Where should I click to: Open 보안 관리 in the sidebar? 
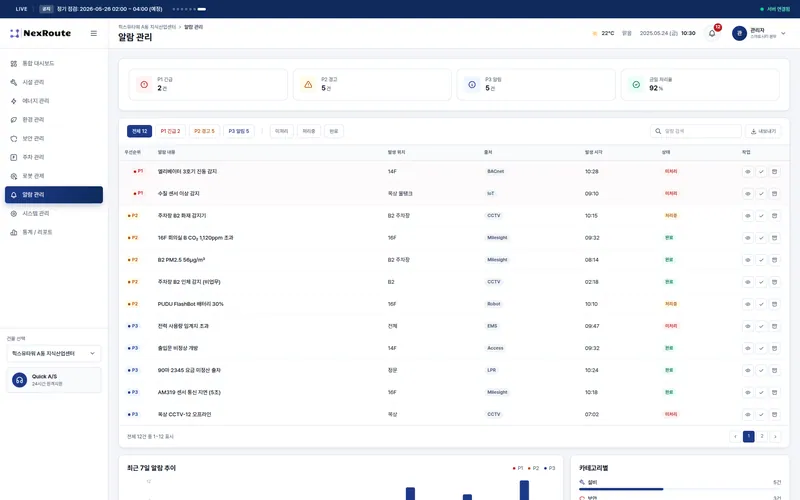(x=54, y=138)
